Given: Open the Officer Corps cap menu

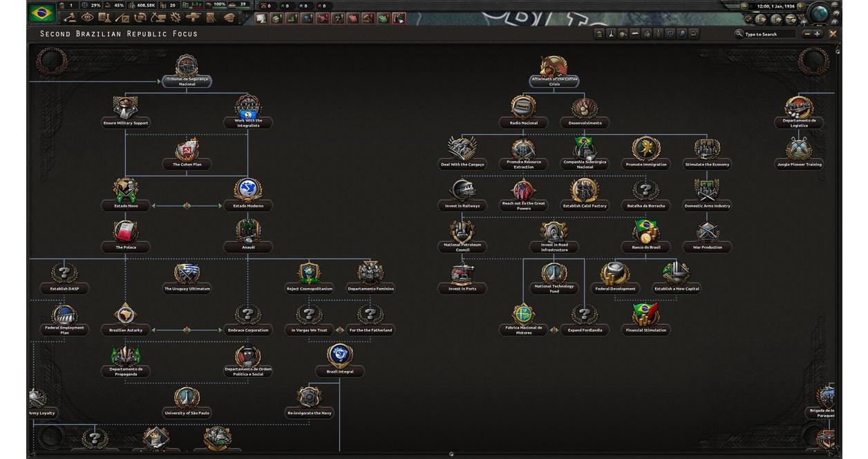Looking at the screenshot, I should 229,17.
